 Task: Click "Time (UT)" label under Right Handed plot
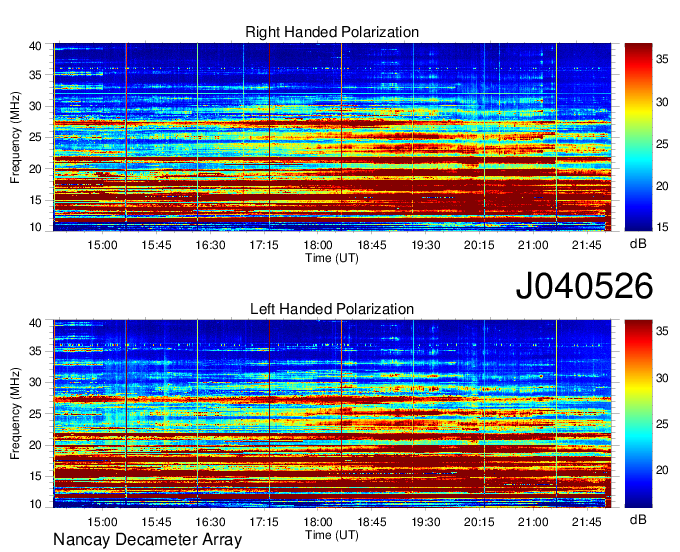pyautogui.click(x=332, y=258)
